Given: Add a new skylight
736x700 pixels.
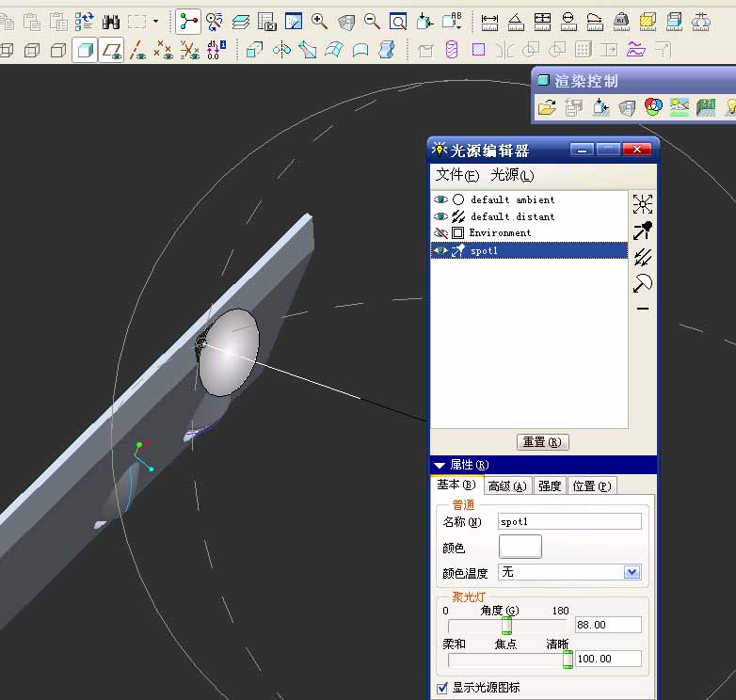Looking at the screenshot, I should (643, 283).
